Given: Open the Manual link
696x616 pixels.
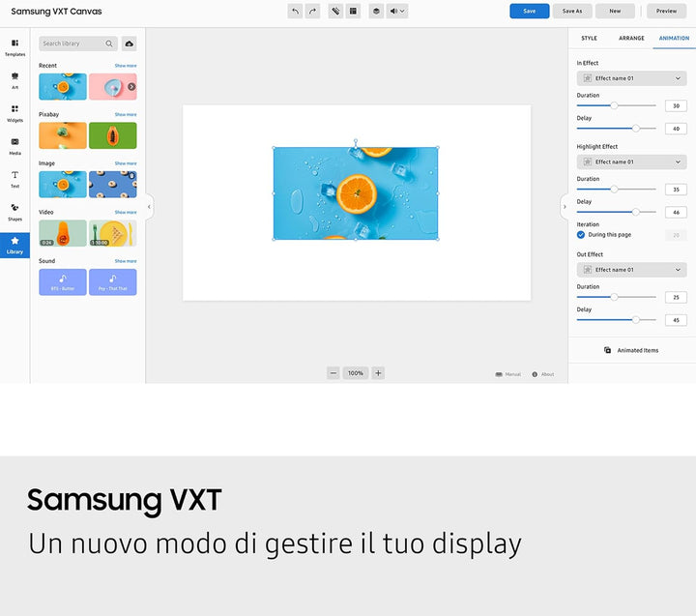Looking at the screenshot, I should tap(508, 374).
